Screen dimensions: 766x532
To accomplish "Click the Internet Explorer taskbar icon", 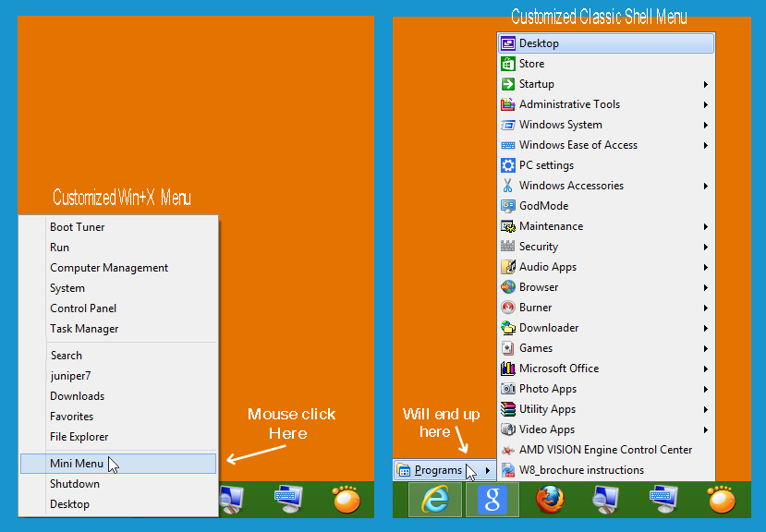I will tap(435, 499).
